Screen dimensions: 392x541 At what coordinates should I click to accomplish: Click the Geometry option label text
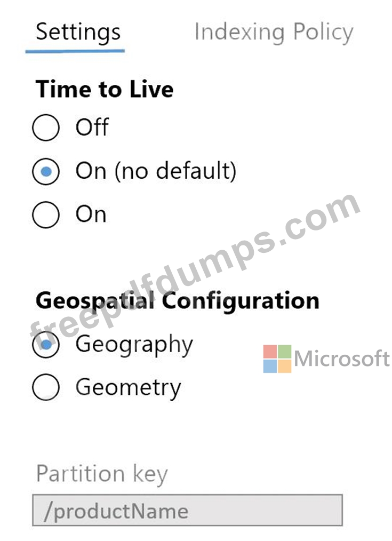[x=128, y=387]
